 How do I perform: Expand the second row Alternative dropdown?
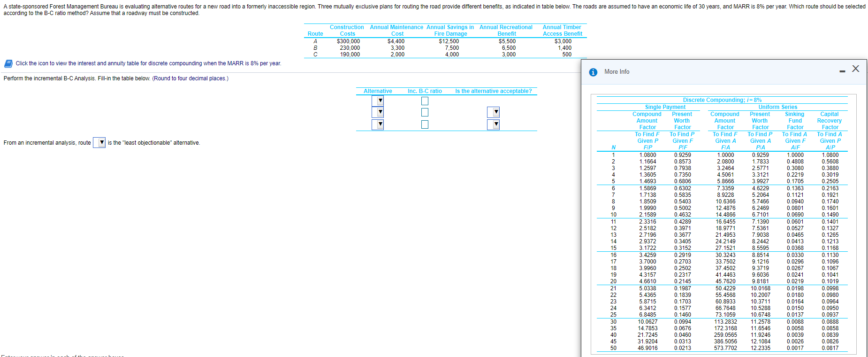coord(378,112)
